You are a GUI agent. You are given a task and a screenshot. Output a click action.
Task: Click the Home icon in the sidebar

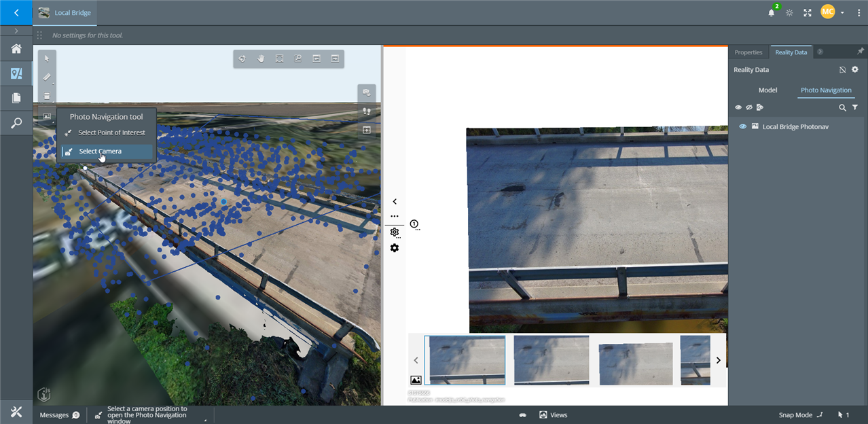pyautogui.click(x=16, y=48)
